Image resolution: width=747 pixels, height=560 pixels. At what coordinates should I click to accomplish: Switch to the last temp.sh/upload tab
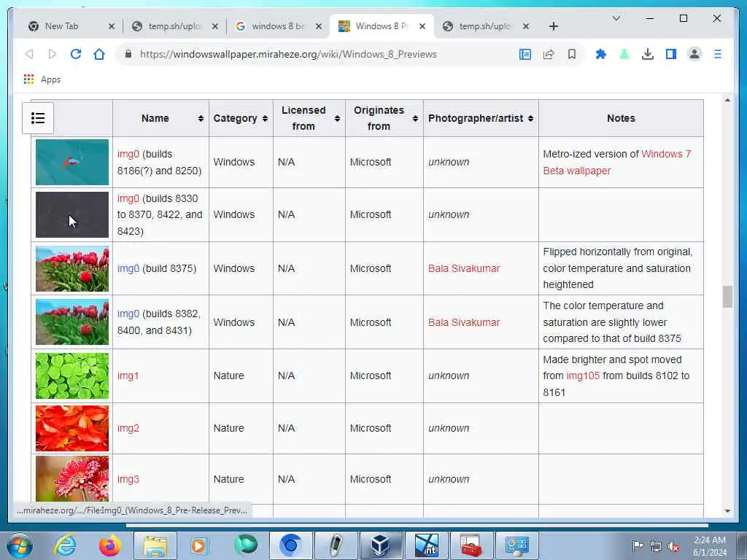(x=486, y=26)
